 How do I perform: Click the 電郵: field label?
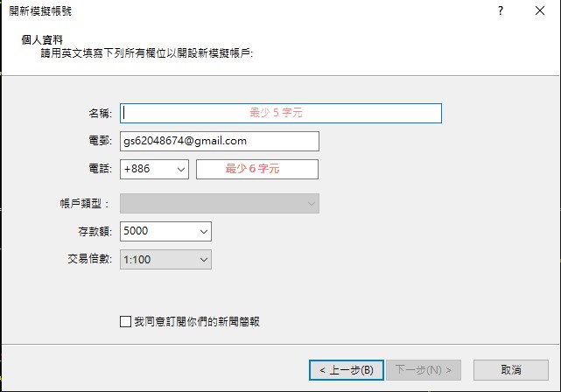pyautogui.click(x=100, y=142)
